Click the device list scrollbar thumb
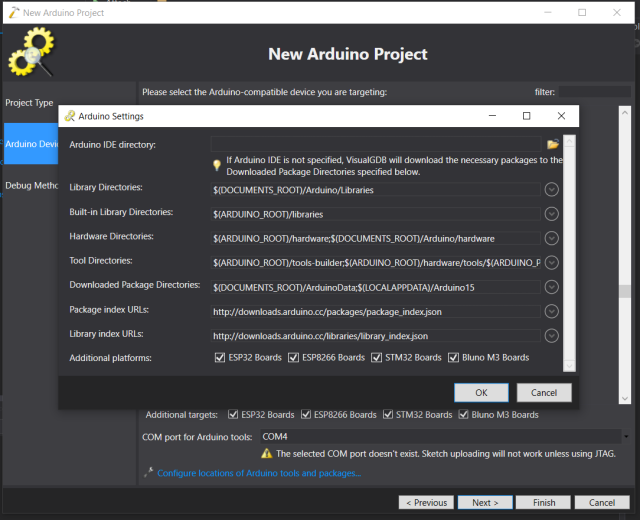The height and width of the screenshot is (520, 640). click(624, 291)
